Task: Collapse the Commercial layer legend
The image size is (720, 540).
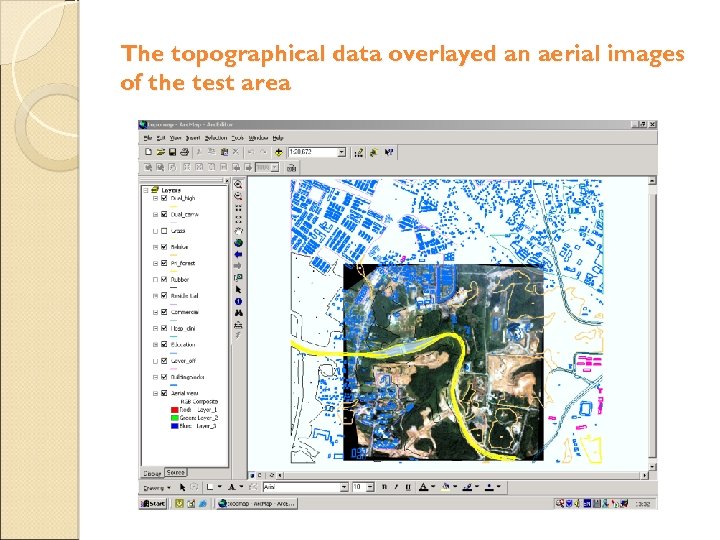Action: tap(155, 312)
